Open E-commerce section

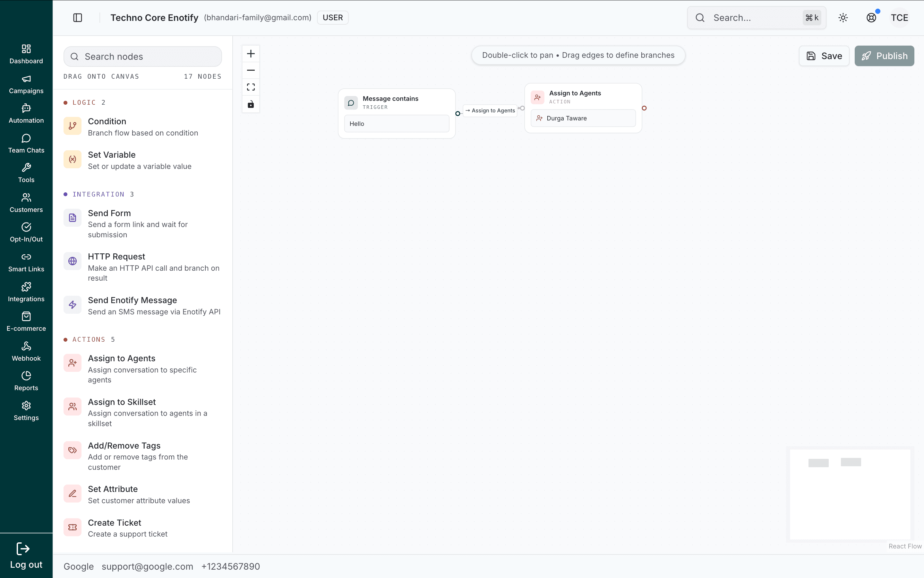tap(26, 322)
